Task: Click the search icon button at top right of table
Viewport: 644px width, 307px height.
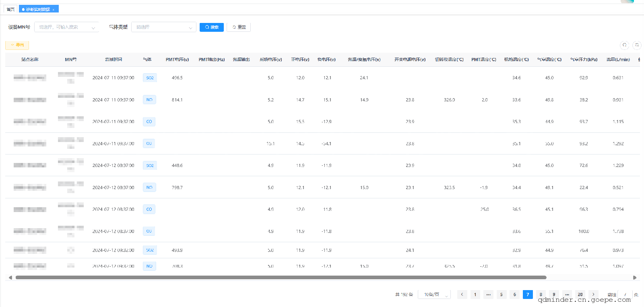Action: point(624,45)
